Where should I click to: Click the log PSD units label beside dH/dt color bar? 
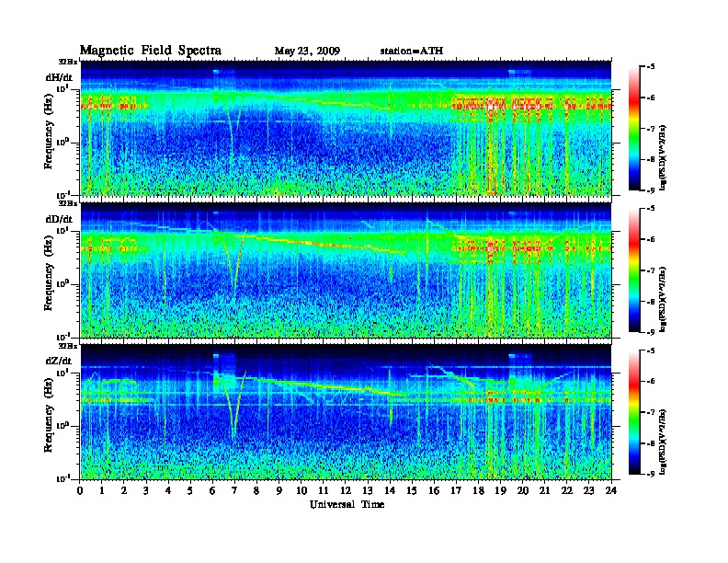click(x=663, y=158)
